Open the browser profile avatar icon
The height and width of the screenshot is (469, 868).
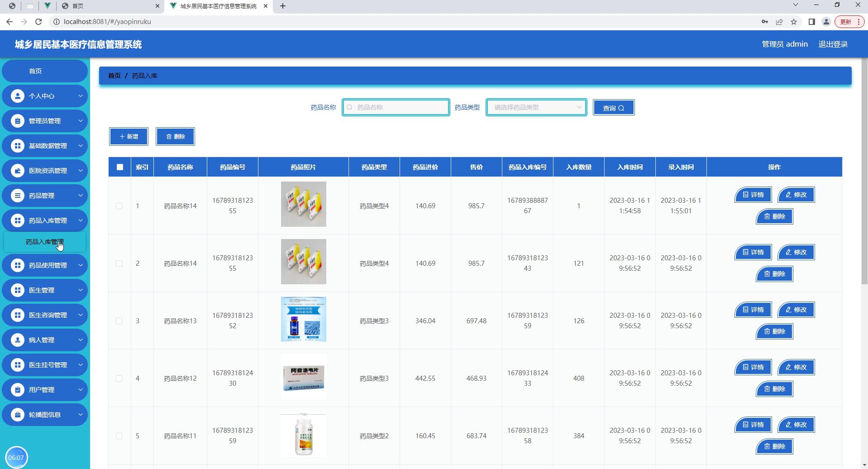tap(826, 21)
